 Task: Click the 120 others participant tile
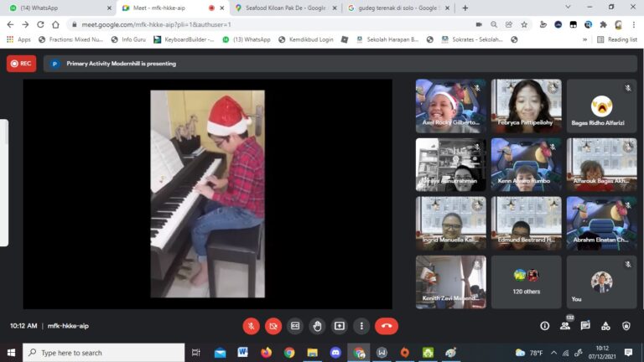(x=526, y=282)
